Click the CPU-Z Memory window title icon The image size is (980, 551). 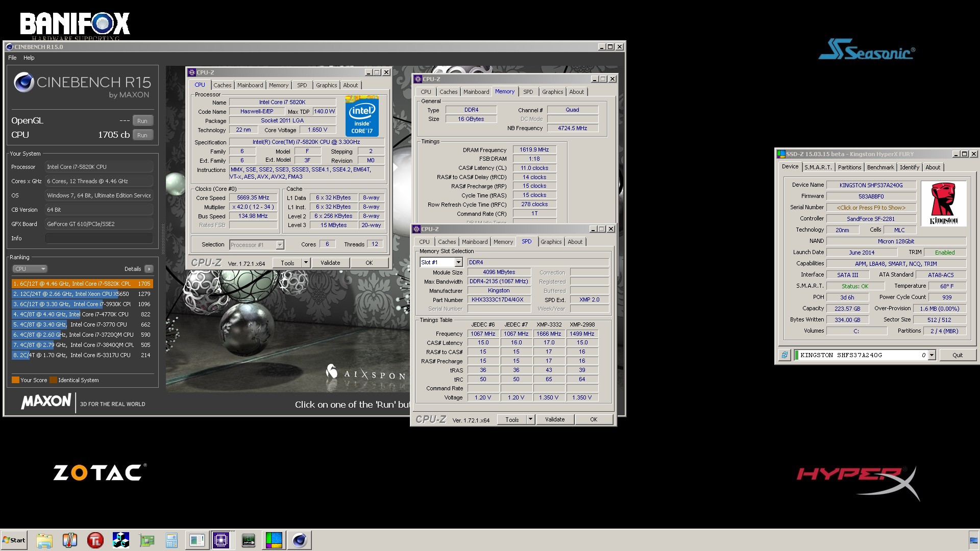point(418,79)
